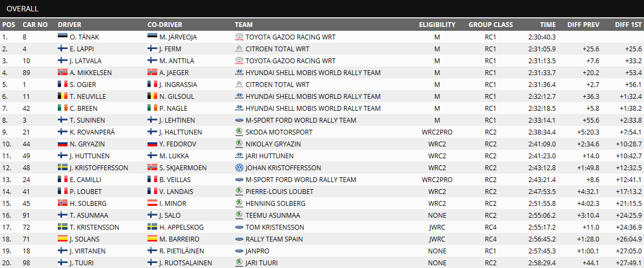This screenshot has height=268, width=644.
Task: Click car number 98
Action: pyautogui.click(x=26, y=264)
